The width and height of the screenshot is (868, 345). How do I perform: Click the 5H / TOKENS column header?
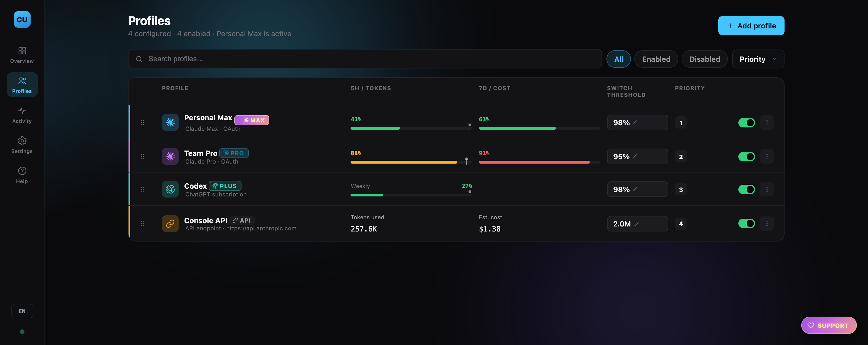(x=371, y=88)
